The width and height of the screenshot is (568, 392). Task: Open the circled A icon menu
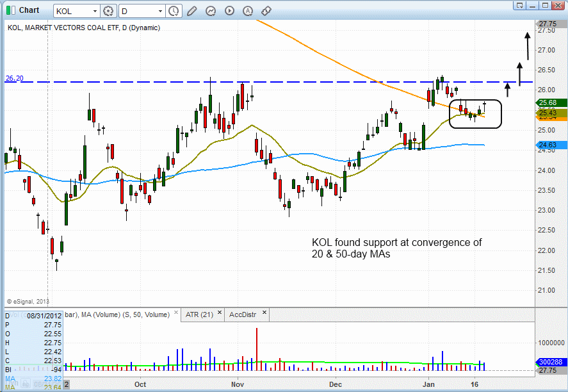coord(248,11)
